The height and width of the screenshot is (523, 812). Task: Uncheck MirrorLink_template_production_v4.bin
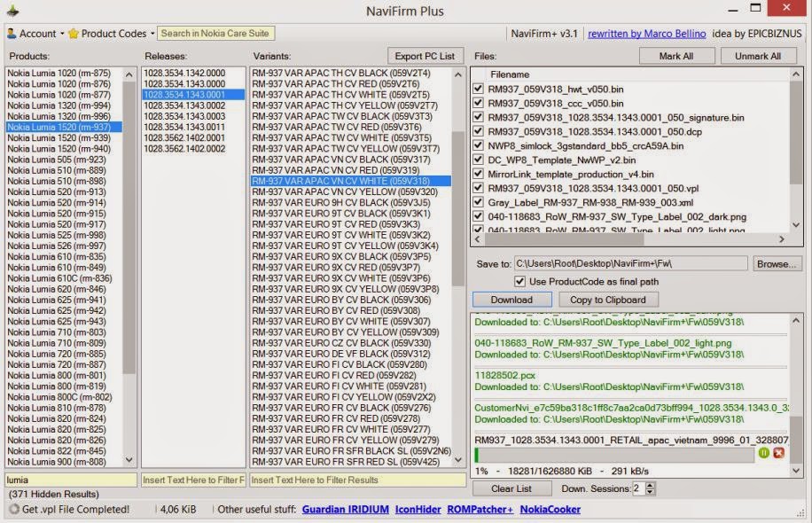(x=479, y=175)
